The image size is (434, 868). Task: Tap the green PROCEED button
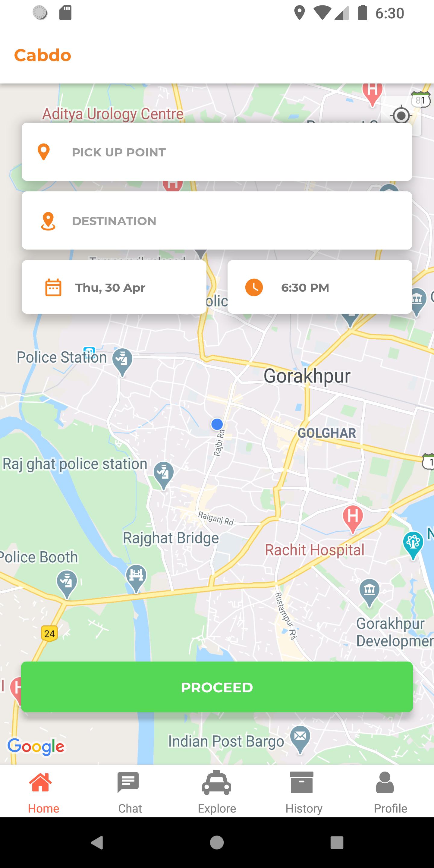click(x=217, y=687)
